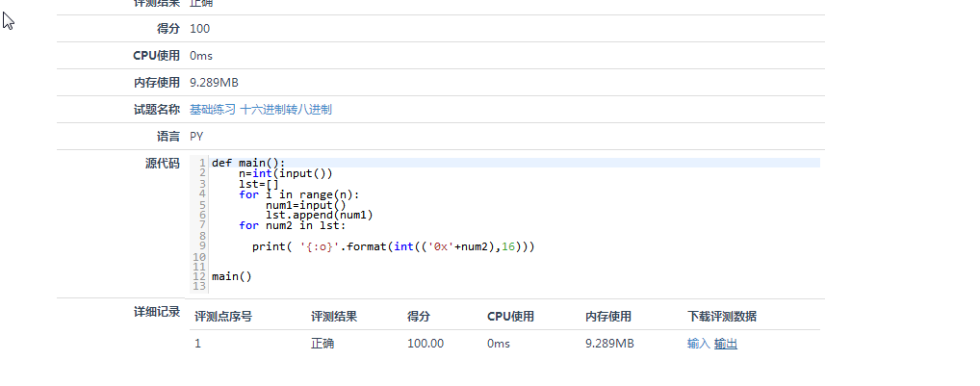
Task: Click the 得分 column header in the table
Action: click(419, 317)
